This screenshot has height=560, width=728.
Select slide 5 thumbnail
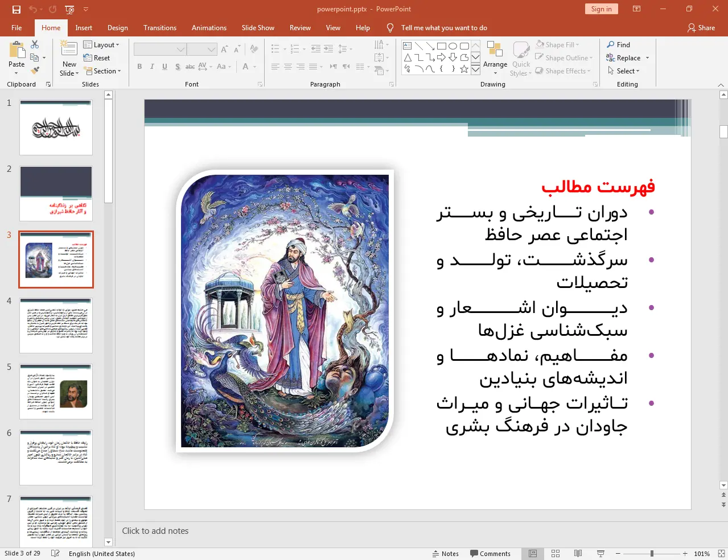[x=56, y=392]
